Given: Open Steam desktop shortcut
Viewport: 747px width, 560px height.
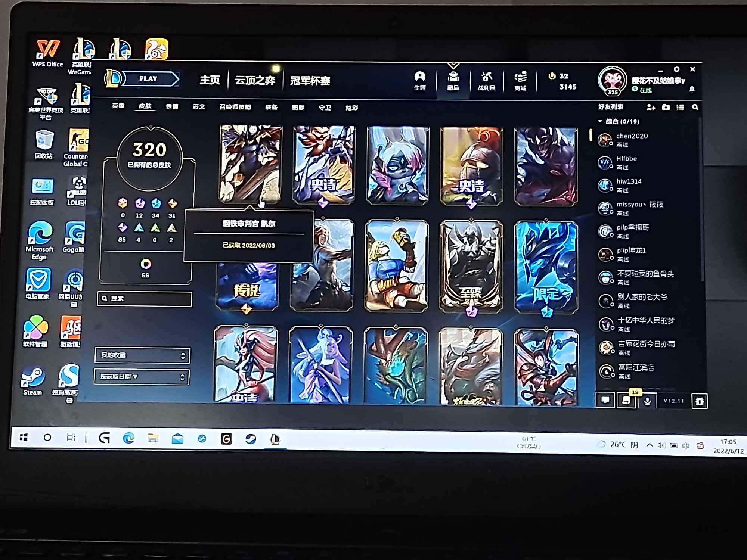Looking at the screenshot, I should coord(33,380).
